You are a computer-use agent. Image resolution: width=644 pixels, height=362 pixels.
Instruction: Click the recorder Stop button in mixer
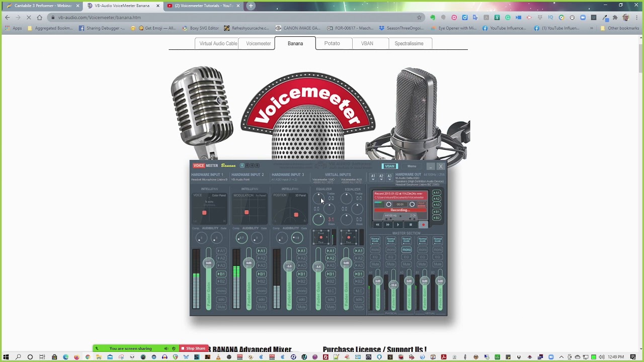[411, 225]
